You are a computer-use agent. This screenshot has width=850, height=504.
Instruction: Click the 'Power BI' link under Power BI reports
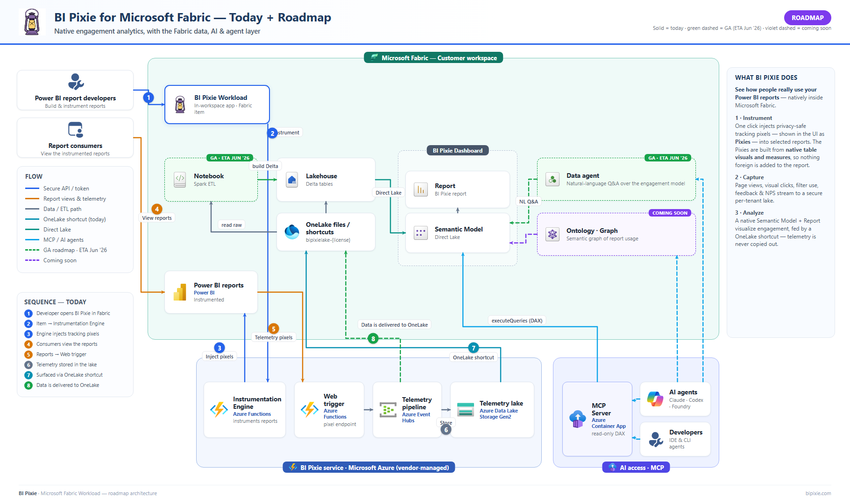[x=204, y=293]
